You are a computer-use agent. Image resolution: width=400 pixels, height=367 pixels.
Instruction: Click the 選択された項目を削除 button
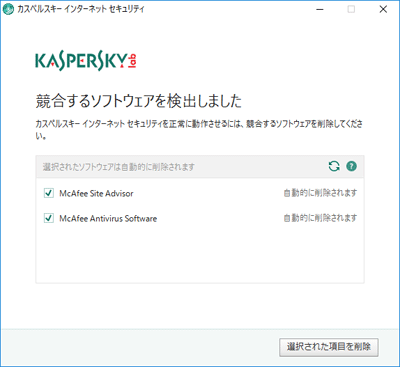[x=329, y=347]
